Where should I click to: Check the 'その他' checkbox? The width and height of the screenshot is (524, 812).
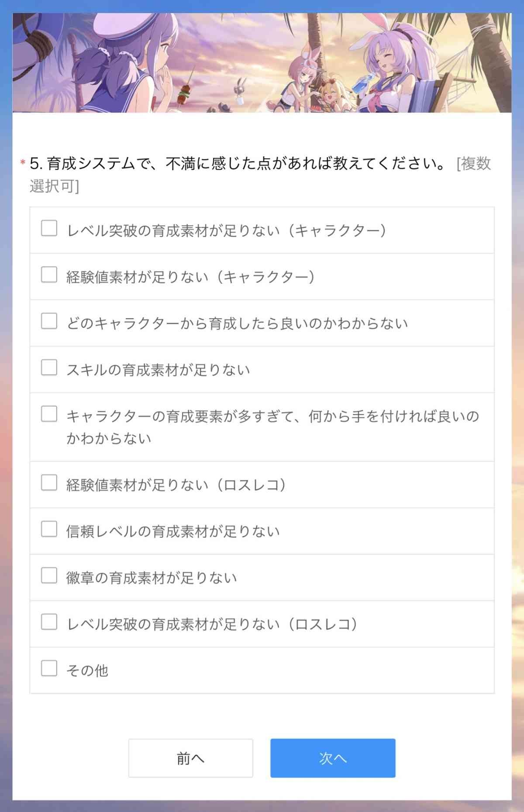pyautogui.click(x=49, y=668)
